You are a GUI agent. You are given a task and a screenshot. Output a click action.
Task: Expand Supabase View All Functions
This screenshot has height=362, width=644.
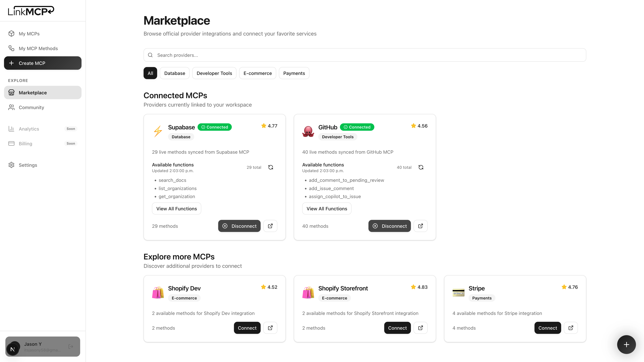pyautogui.click(x=176, y=209)
